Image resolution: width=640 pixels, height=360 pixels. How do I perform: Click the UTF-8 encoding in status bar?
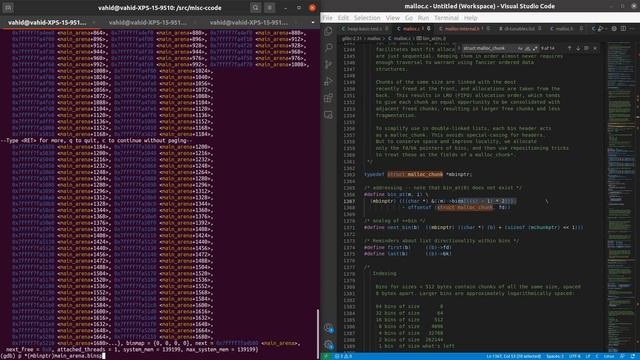pos(574,356)
